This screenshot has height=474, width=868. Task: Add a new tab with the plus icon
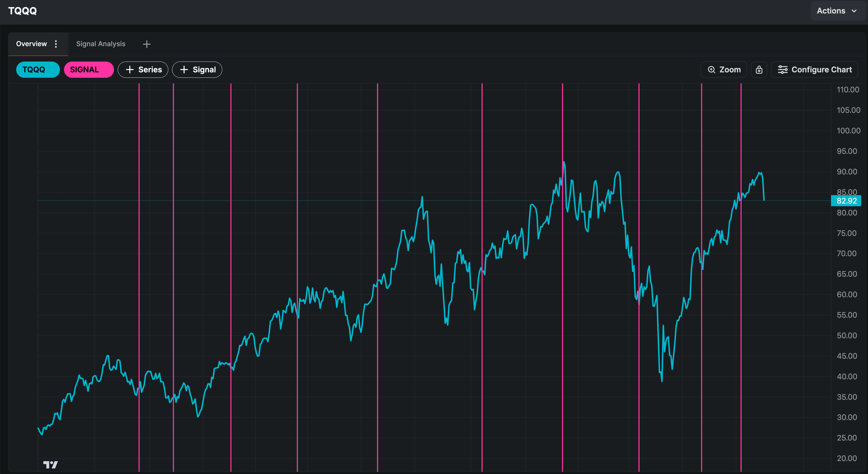point(147,44)
